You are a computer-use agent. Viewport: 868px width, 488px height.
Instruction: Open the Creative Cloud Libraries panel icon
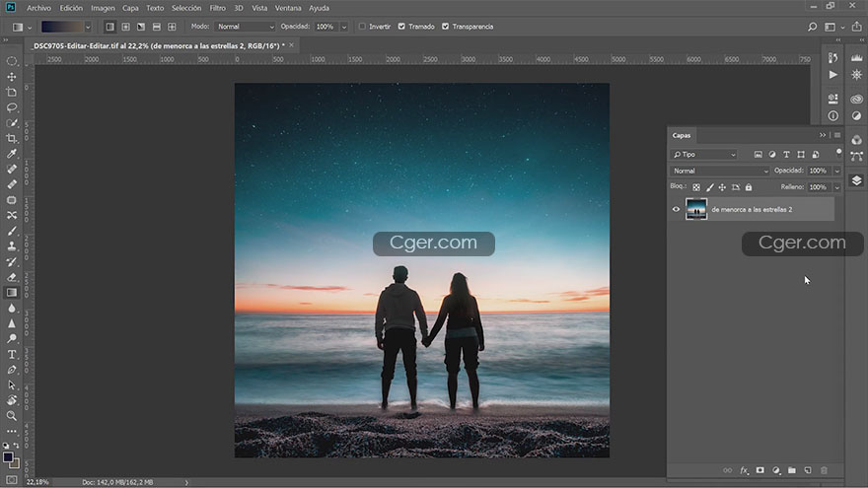pyautogui.click(x=857, y=99)
